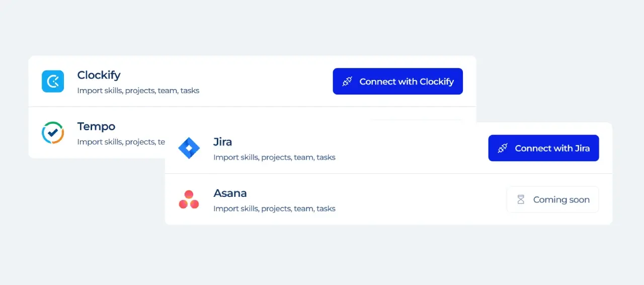
Task: Select the Asana integration title
Action: [x=230, y=193]
